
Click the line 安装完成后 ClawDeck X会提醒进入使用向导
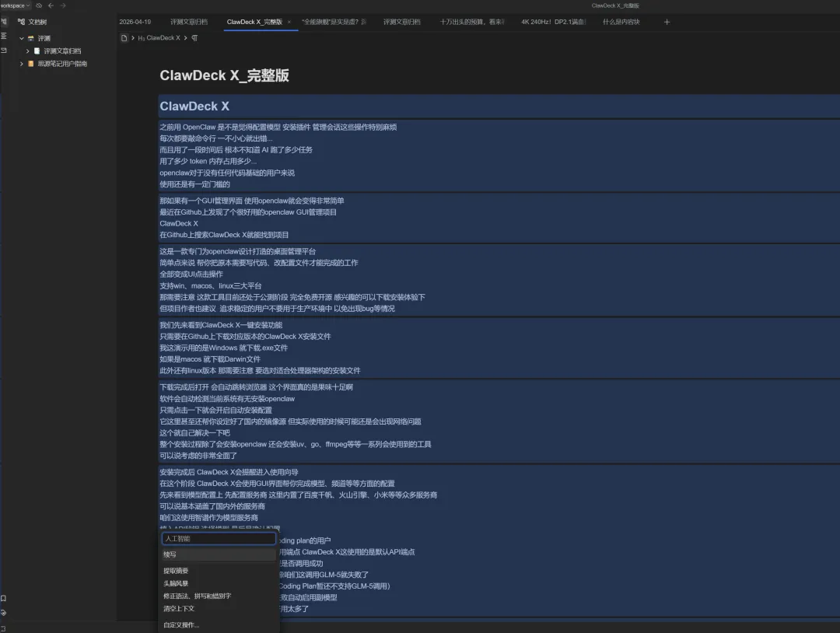(229, 472)
